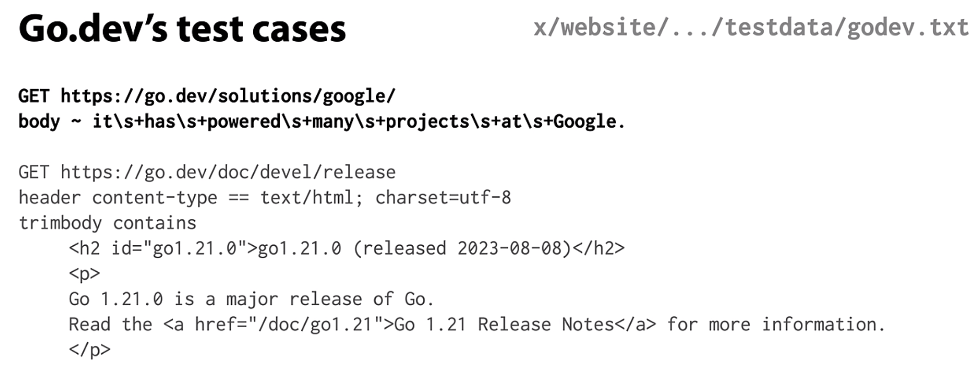
Task: Click the file path x/website/.../testdata/godev.txt
Action: (x=751, y=27)
